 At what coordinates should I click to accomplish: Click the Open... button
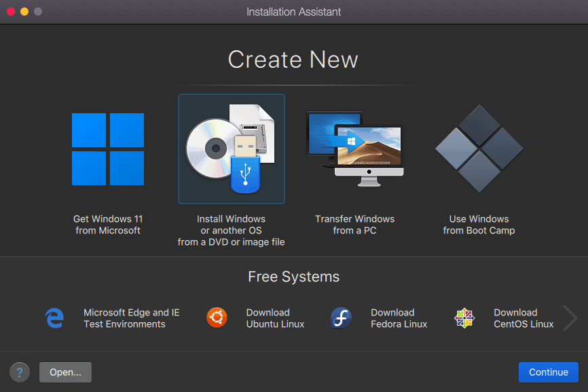click(65, 372)
